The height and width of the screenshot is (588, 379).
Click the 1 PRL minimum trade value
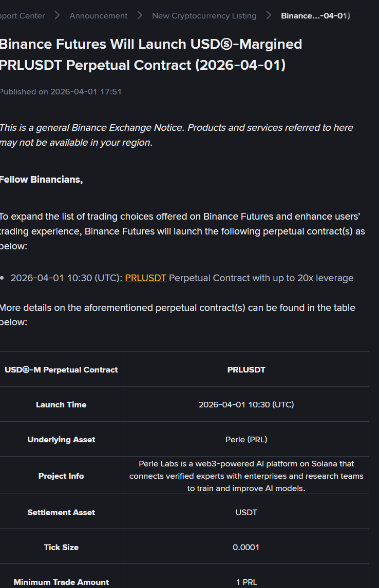246,582
